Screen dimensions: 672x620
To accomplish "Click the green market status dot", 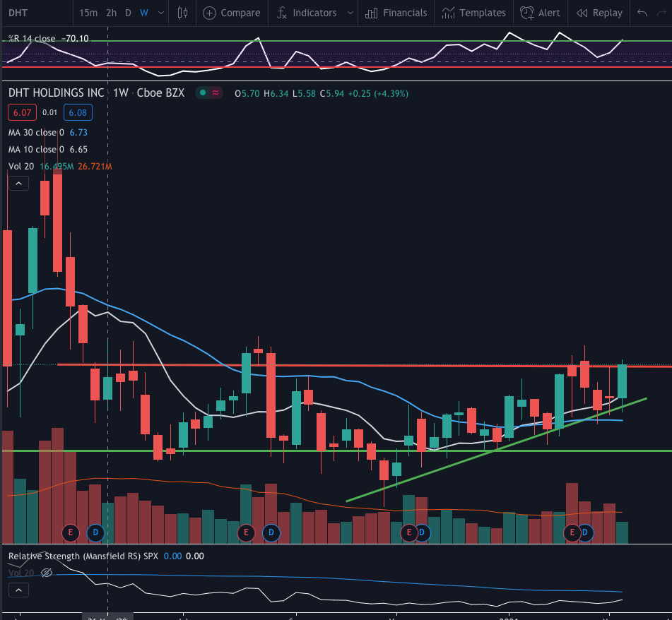I will tap(203, 93).
